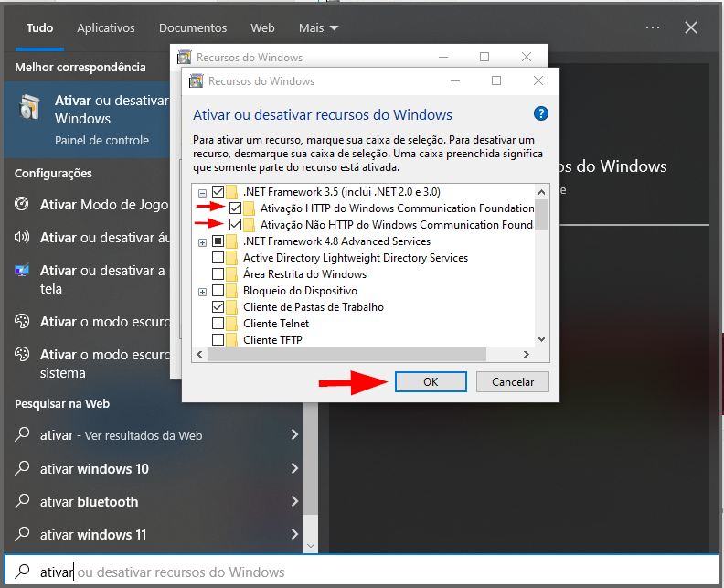
Task: Expand the .NET Framework 4.8 Advanced Services node
Action: pyautogui.click(x=202, y=242)
